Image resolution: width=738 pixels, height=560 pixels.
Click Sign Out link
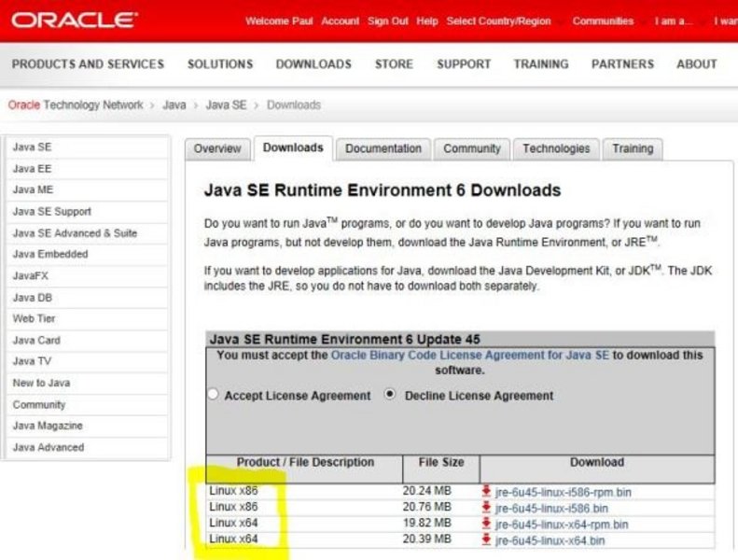[x=388, y=21]
